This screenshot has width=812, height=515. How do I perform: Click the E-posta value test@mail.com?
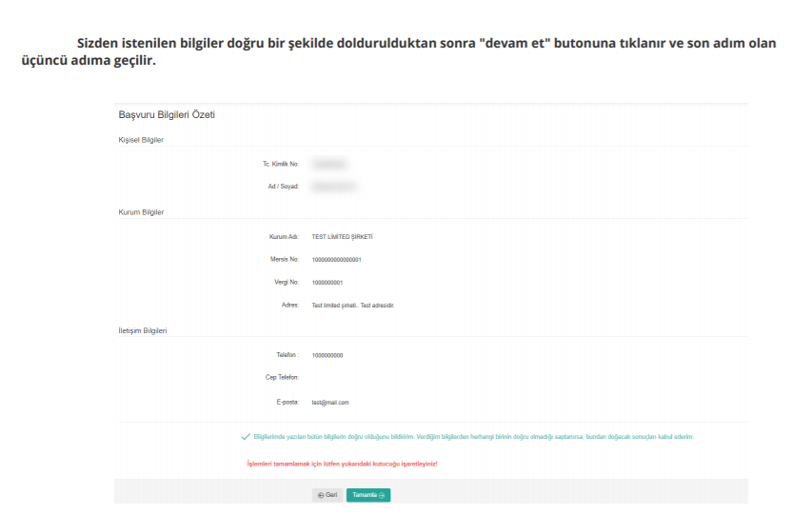point(330,402)
